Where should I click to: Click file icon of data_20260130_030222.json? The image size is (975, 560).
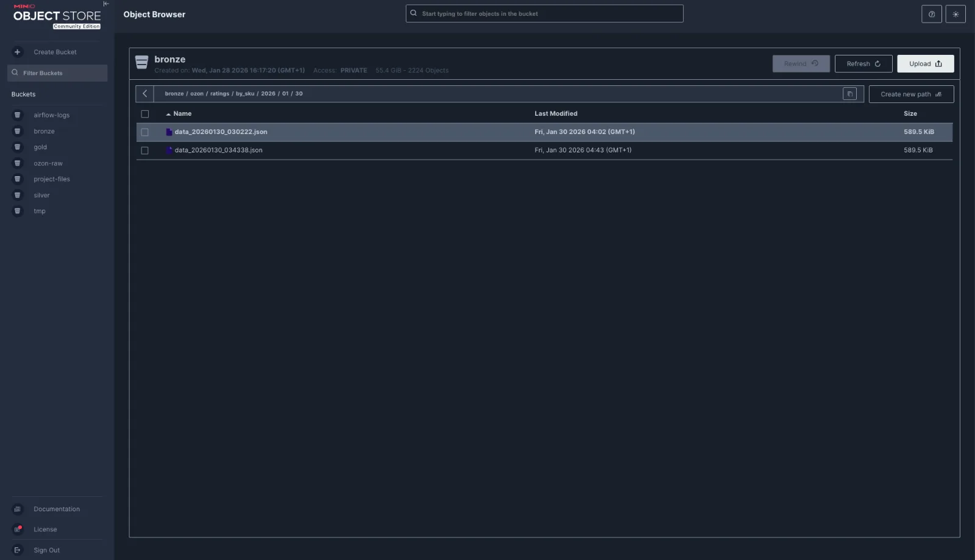169,132
